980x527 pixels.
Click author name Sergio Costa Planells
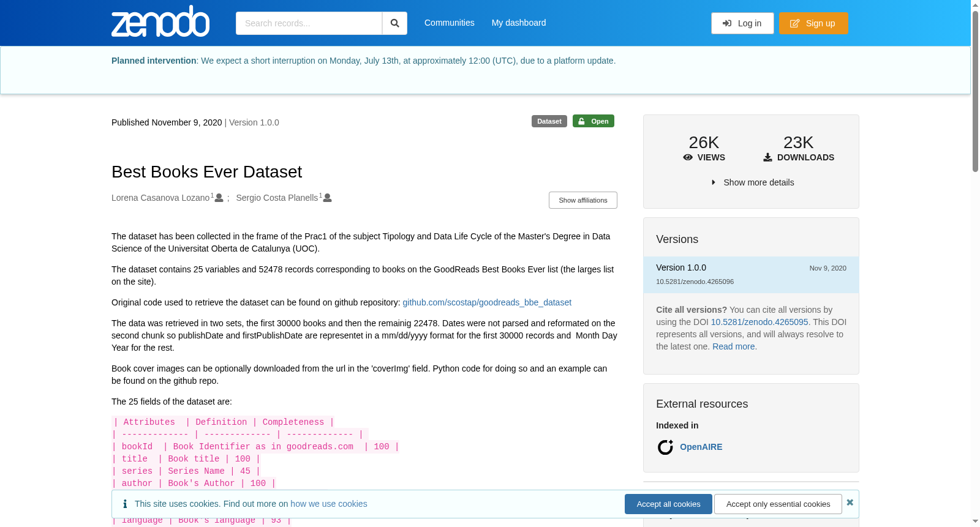point(277,198)
